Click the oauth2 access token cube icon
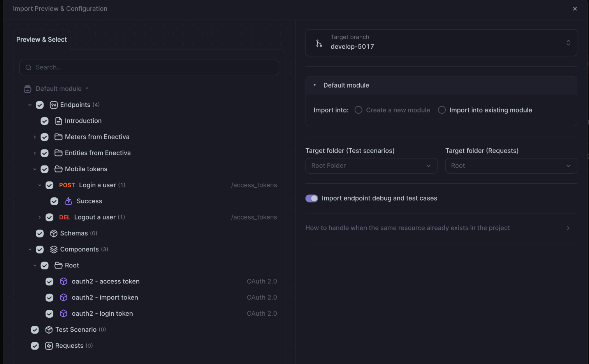The image size is (589, 364). pyautogui.click(x=63, y=281)
